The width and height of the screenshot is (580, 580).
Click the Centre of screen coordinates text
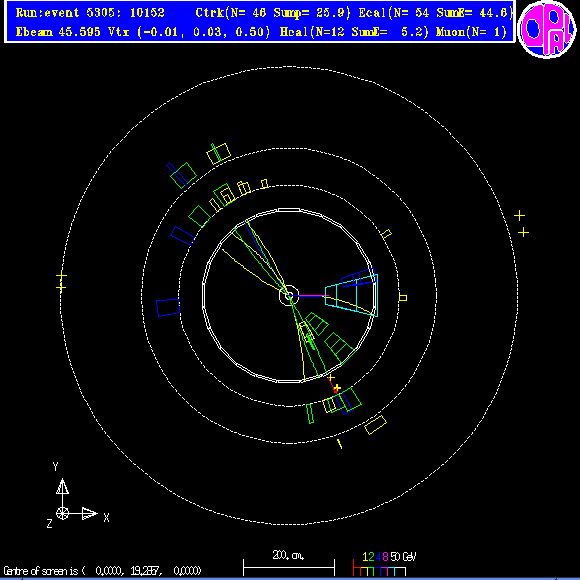point(102,571)
